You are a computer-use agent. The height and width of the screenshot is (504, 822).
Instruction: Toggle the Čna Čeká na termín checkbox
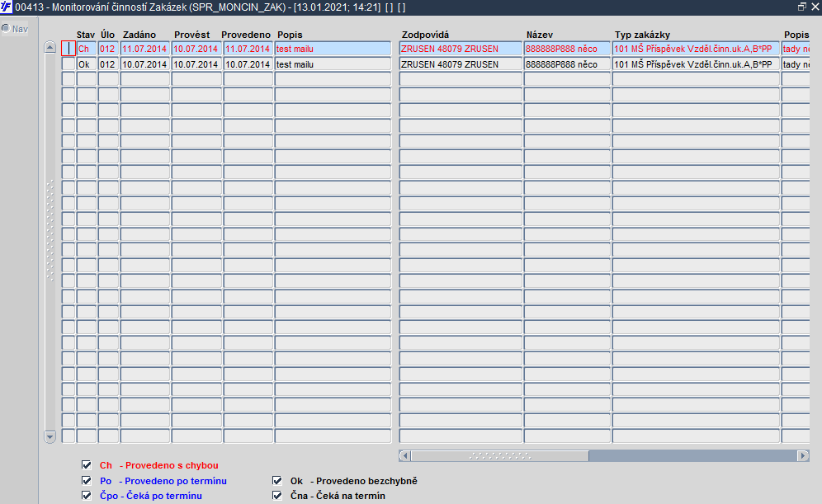pyautogui.click(x=277, y=495)
